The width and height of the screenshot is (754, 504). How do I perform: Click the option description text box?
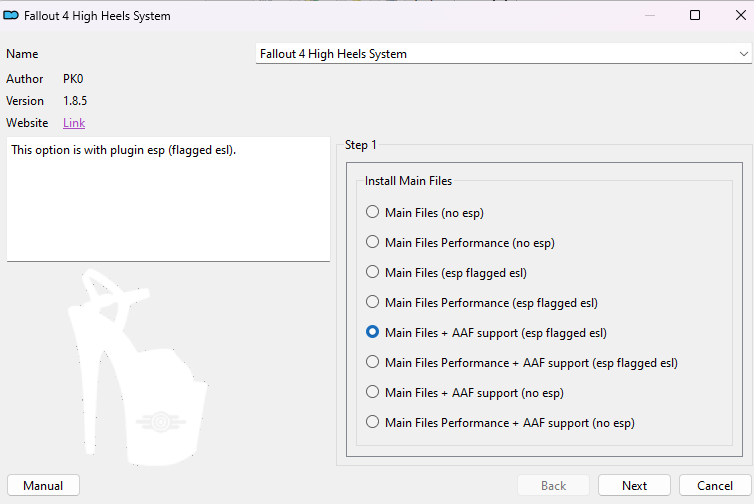pos(168,199)
